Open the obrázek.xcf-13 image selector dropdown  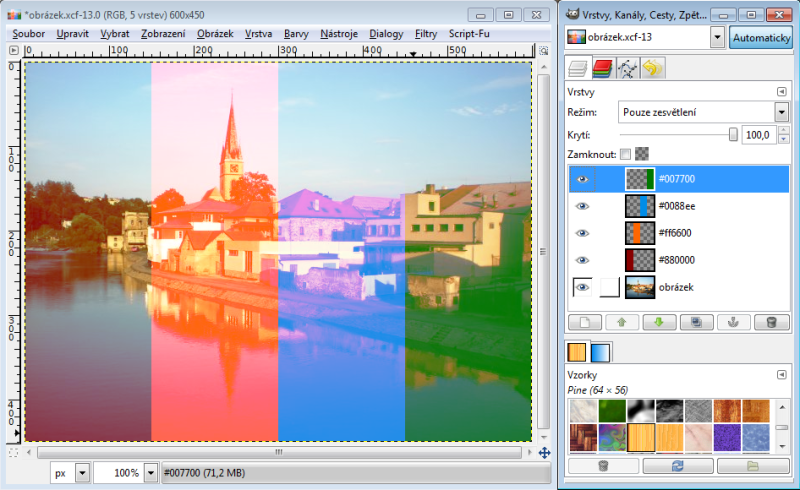[717, 37]
